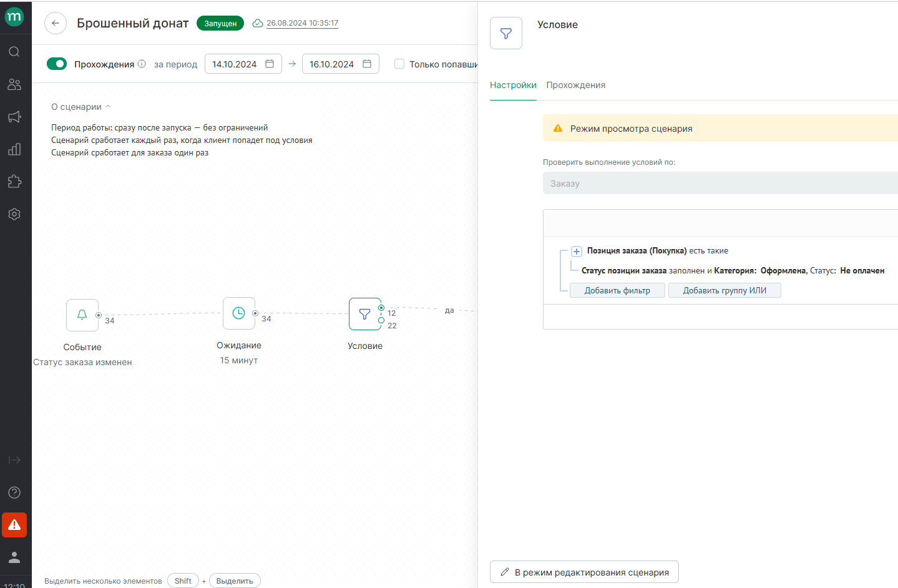
Task: Click the warning triangle in view mode banner
Action: pos(558,128)
